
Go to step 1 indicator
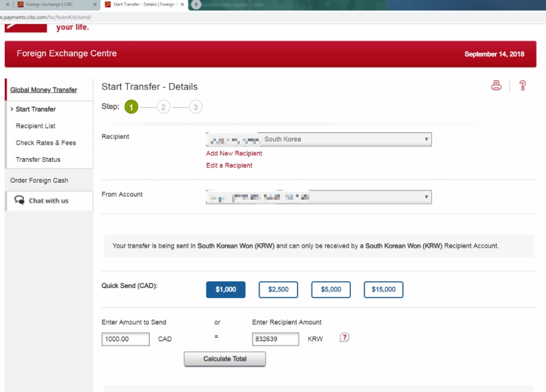tap(131, 107)
